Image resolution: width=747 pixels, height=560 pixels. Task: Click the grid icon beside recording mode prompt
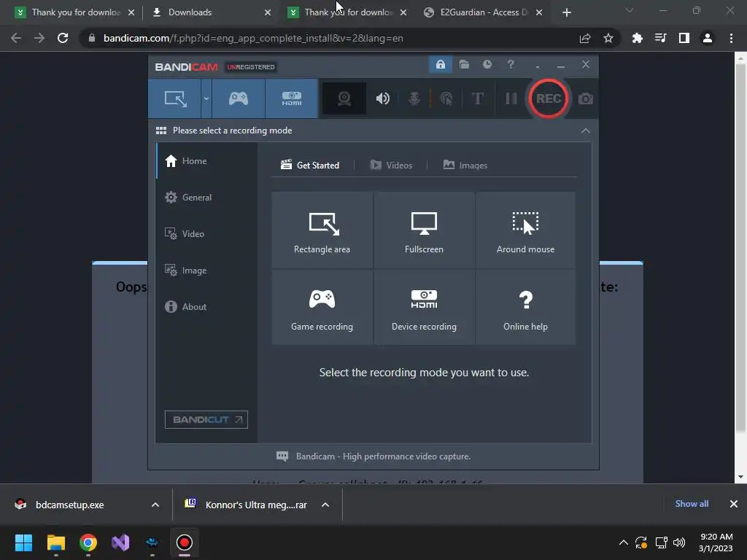(x=161, y=131)
